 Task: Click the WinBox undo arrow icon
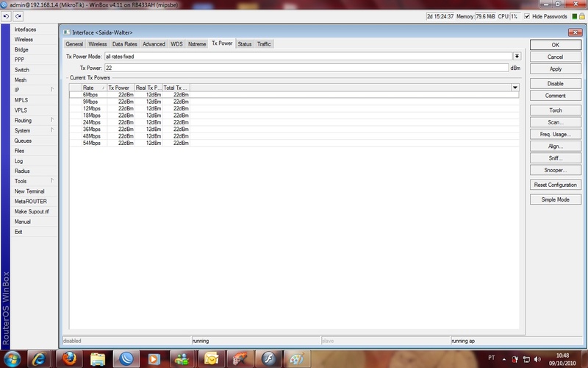click(x=6, y=16)
